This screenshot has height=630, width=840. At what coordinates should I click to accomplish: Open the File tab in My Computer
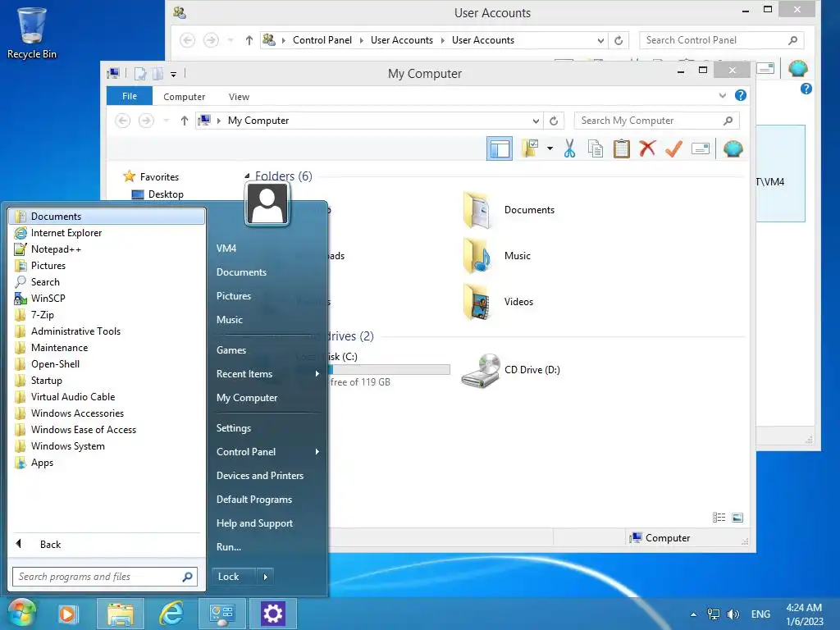130,96
